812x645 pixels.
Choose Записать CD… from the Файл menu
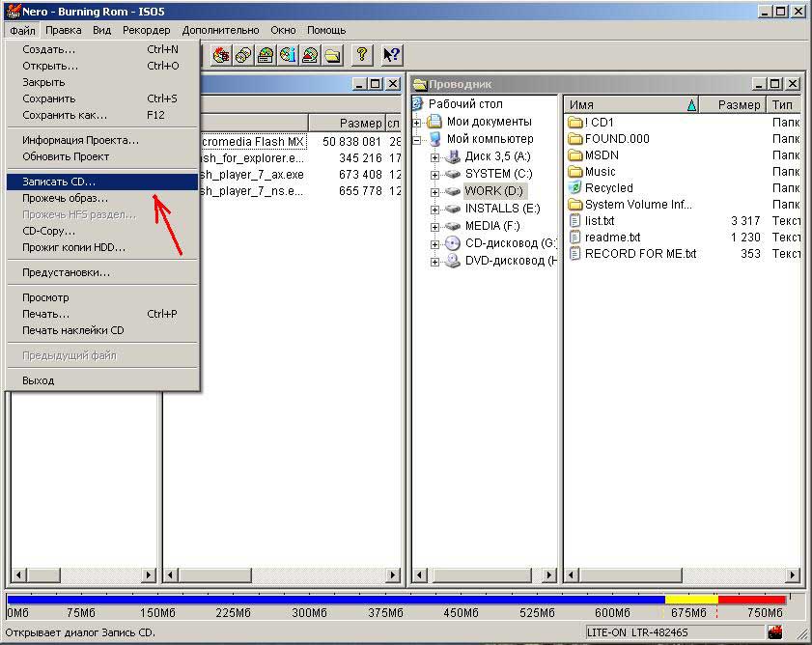[x=102, y=182]
